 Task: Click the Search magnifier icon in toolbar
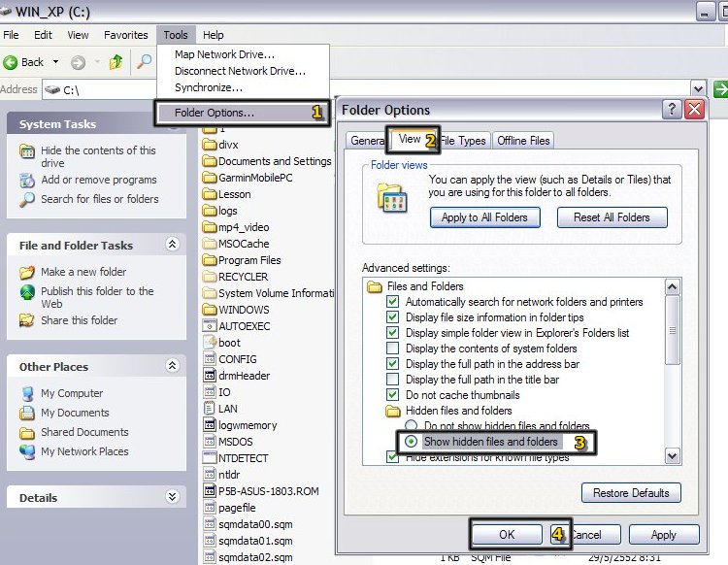145,62
